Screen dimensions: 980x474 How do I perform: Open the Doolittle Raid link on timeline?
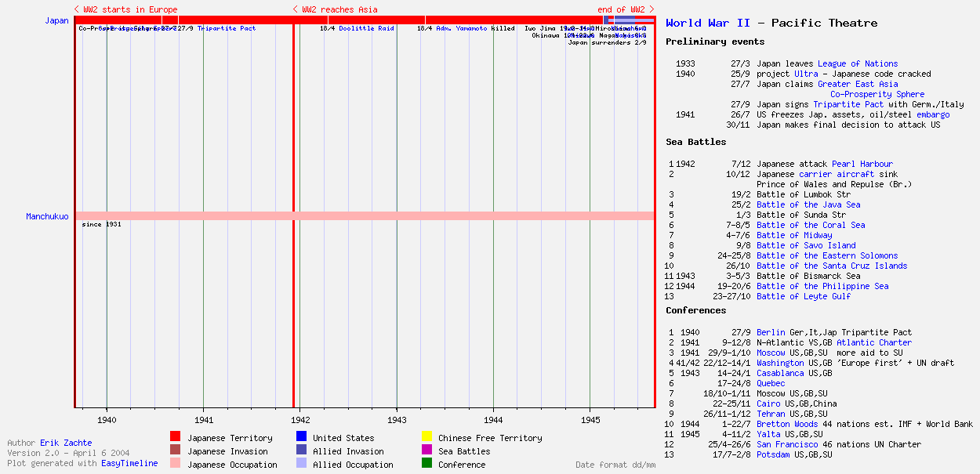click(x=366, y=28)
